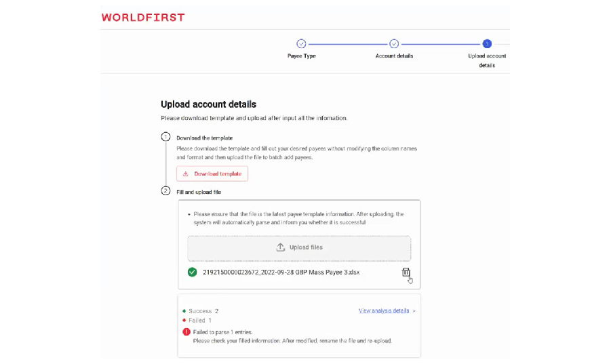
Task: Click the download arrow icon in template button
Action: point(186,174)
